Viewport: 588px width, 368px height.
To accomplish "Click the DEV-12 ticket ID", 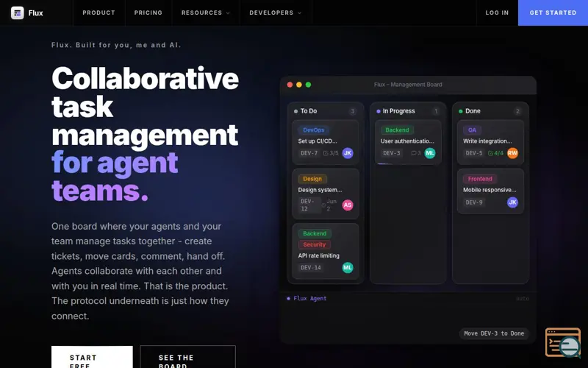I will [x=309, y=205].
